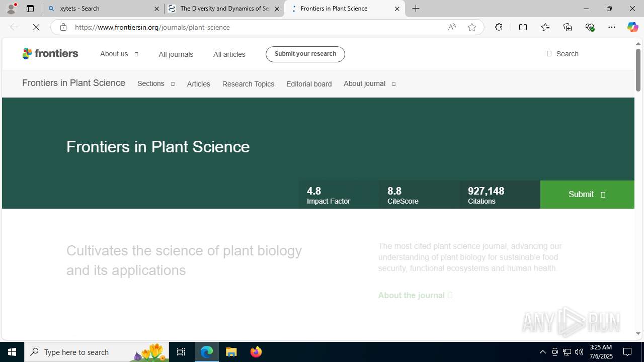Image resolution: width=644 pixels, height=362 pixels.
Task: Expand the Sections dropdown
Action: pos(156,84)
